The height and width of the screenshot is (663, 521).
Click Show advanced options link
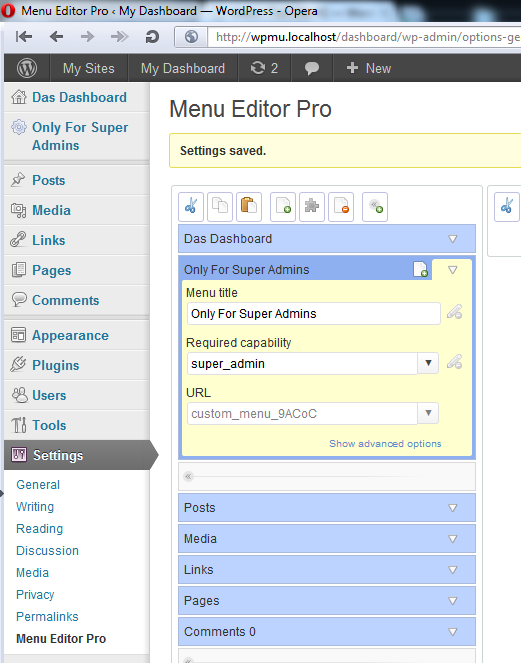coord(385,444)
